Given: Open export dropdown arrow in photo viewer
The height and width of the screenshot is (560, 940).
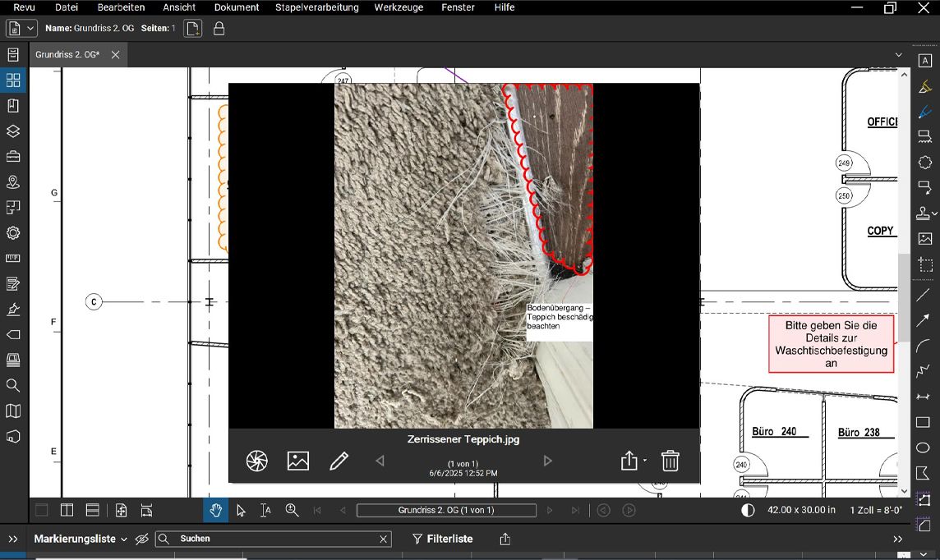Looking at the screenshot, I should pos(644,461).
